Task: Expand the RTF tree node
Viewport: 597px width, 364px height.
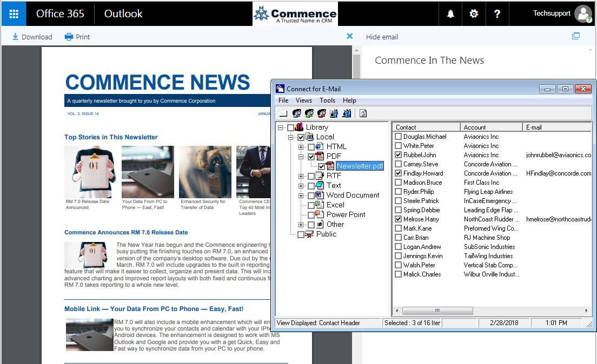Action: pos(301,176)
